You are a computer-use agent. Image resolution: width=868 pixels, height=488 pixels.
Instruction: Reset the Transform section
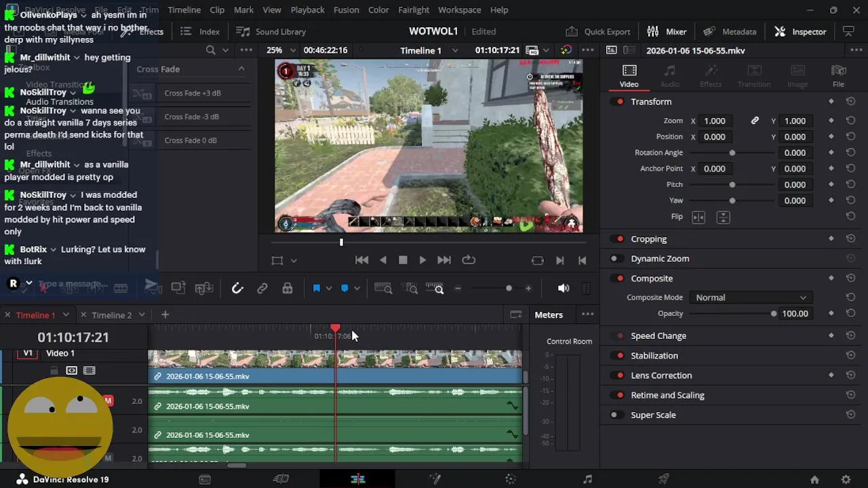click(x=850, y=102)
